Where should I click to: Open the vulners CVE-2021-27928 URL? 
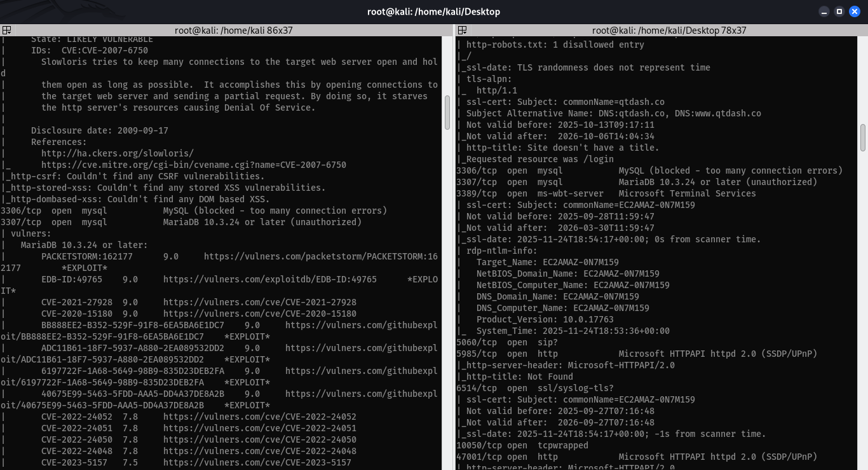click(260, 302)
